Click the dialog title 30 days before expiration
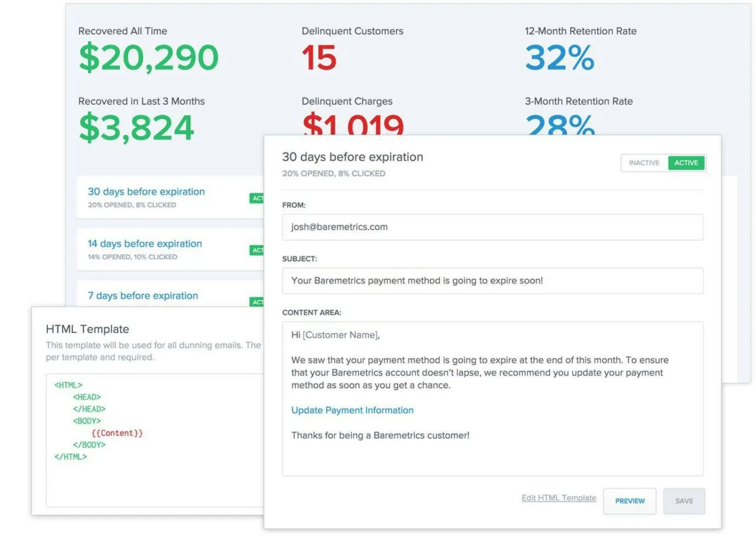The height and width of the screenshot is (540, 756). click(353, 157)
